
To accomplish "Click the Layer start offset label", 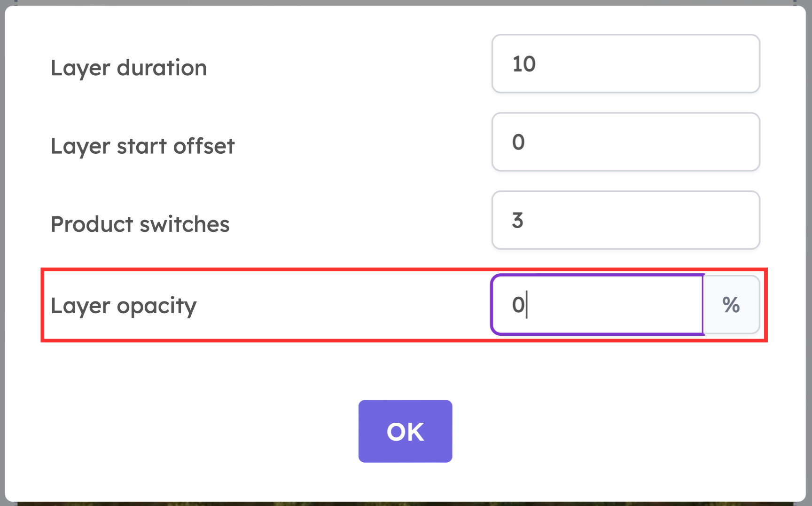I will (x=142, y=146).
